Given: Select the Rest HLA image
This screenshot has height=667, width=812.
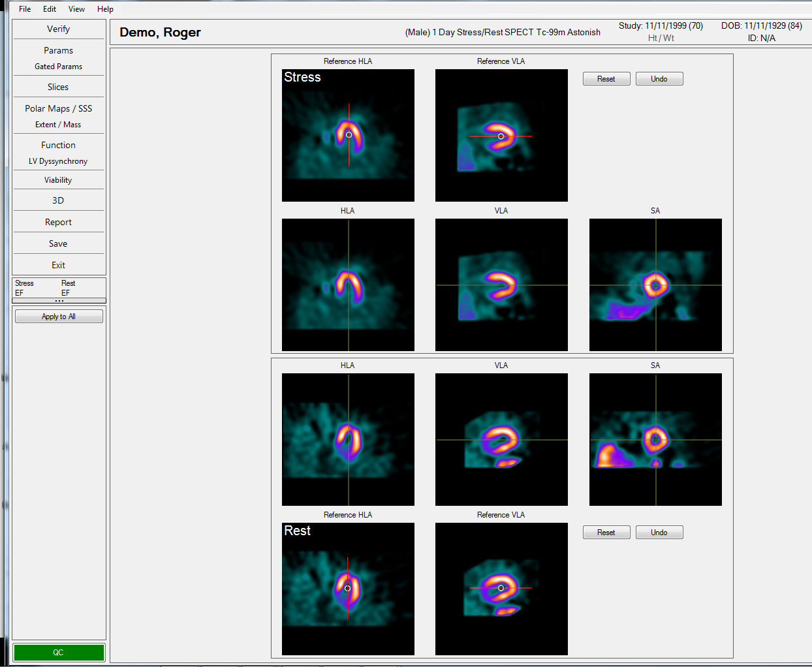Looking at the screenshot, I should [348, 439].
